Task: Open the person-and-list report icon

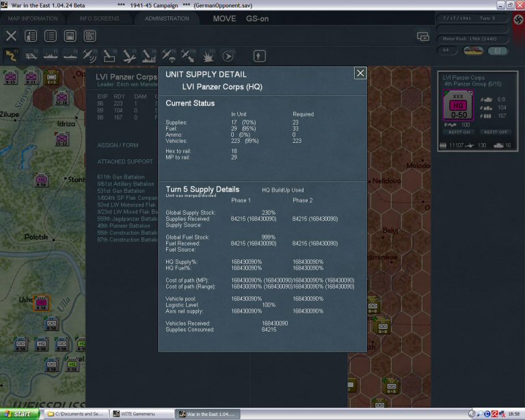Action: pos(31,36)
